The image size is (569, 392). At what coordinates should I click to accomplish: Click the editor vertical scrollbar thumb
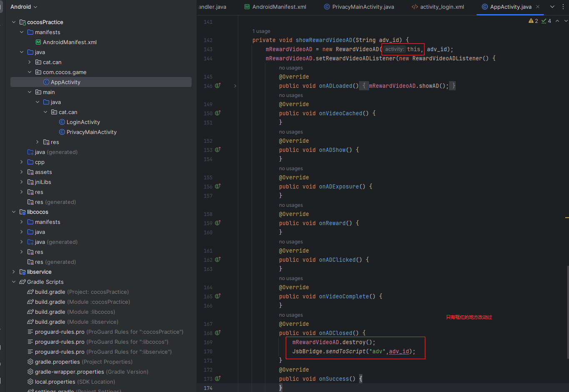click(567, 312)
